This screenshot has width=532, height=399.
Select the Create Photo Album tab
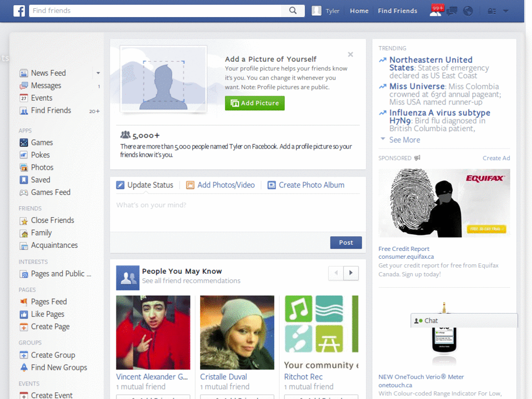(306, 185)
